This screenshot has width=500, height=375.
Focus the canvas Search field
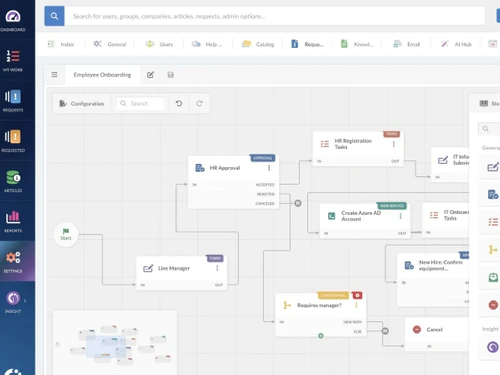click(140, 103)
